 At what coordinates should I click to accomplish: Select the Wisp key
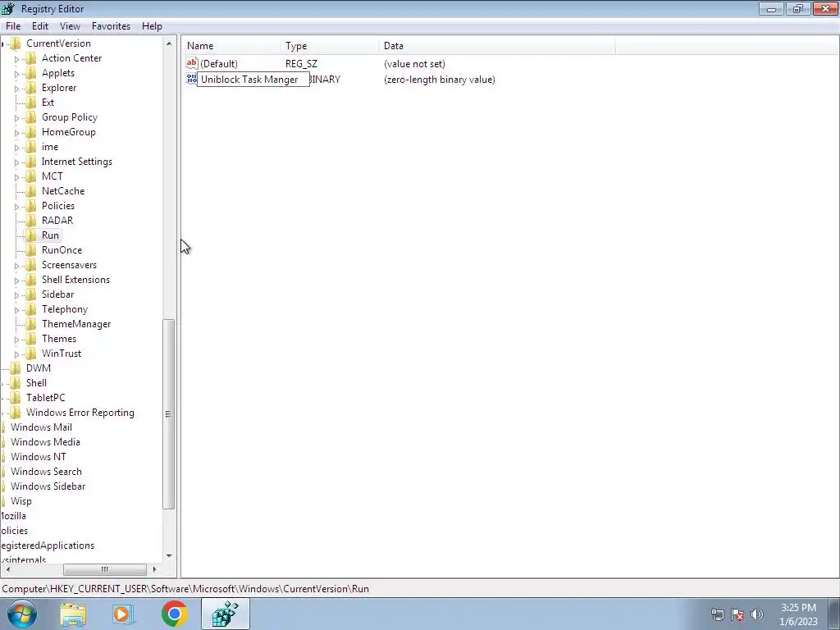coord(21,501)
